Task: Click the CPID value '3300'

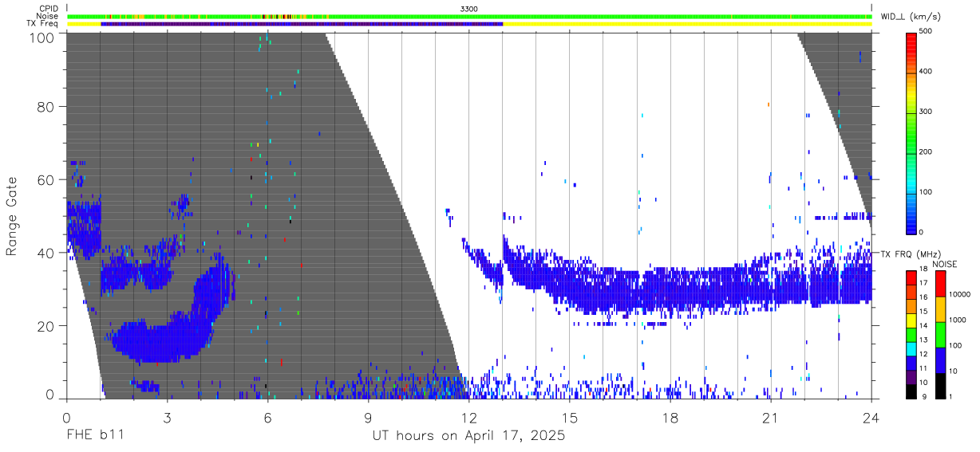Action: click(469, 8)
